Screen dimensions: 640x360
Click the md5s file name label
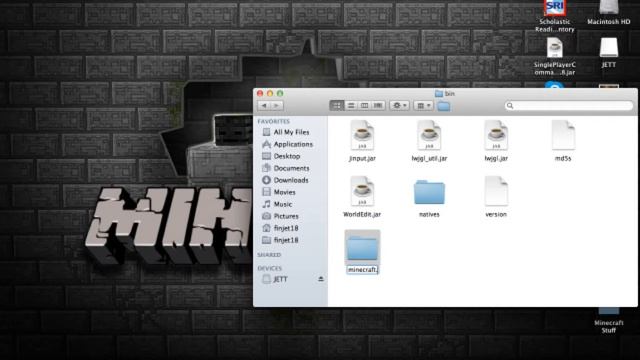pos(563,158)
